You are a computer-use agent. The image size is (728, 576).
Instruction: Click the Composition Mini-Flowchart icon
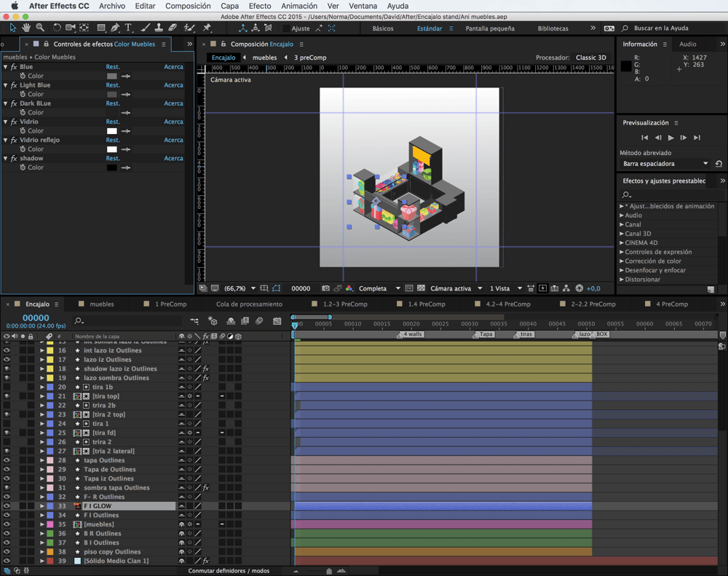[x=194, y=321]
